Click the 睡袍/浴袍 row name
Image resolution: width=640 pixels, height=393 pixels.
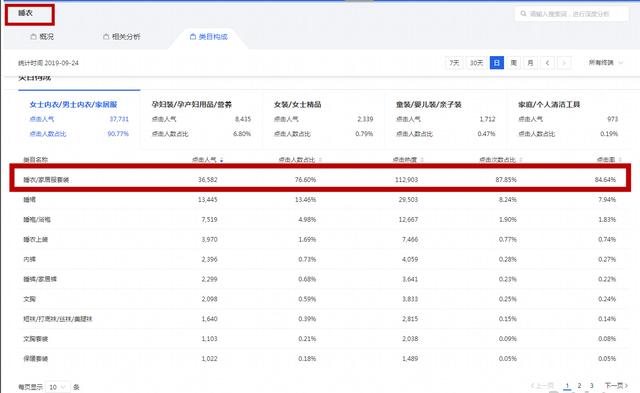click(37, 220)
